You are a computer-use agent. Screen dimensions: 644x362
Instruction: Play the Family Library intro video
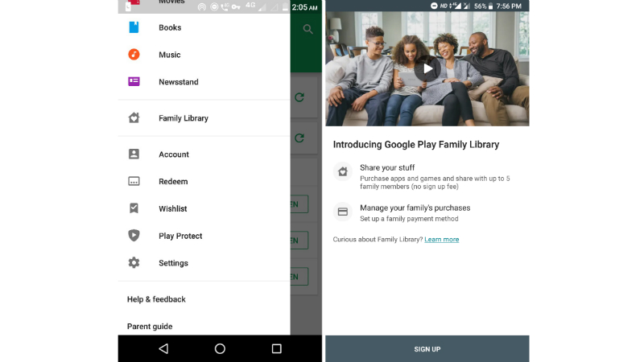click(427, 68)
